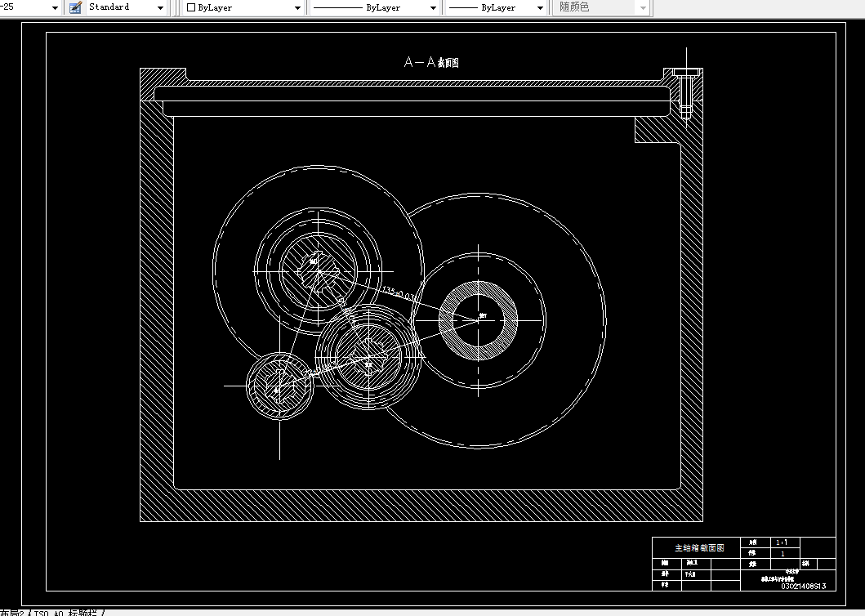Viewport: 865px width, 616px height.
Task: Select the 主轴箱截面图 title block text
Action: [x=699, y=547]
